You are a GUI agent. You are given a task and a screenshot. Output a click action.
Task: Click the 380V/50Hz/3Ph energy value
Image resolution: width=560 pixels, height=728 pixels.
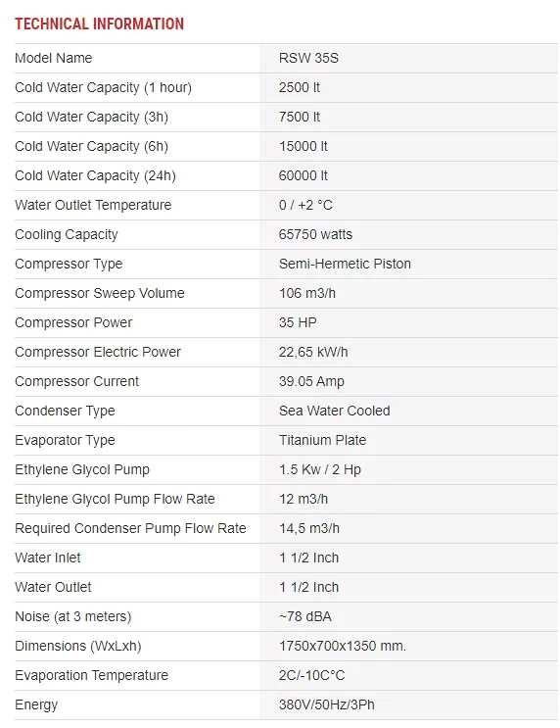tap(327, 704)
